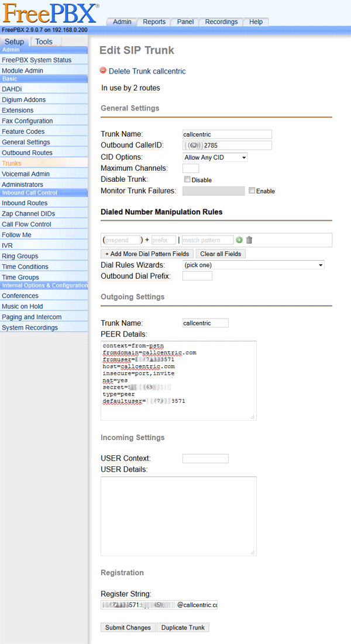
Task: Click the prepend dial pattern field
Action: coord(123,240)
